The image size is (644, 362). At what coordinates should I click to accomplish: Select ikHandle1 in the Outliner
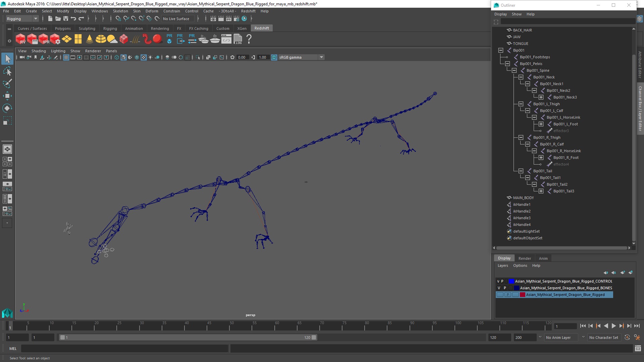tap(522, 204)
